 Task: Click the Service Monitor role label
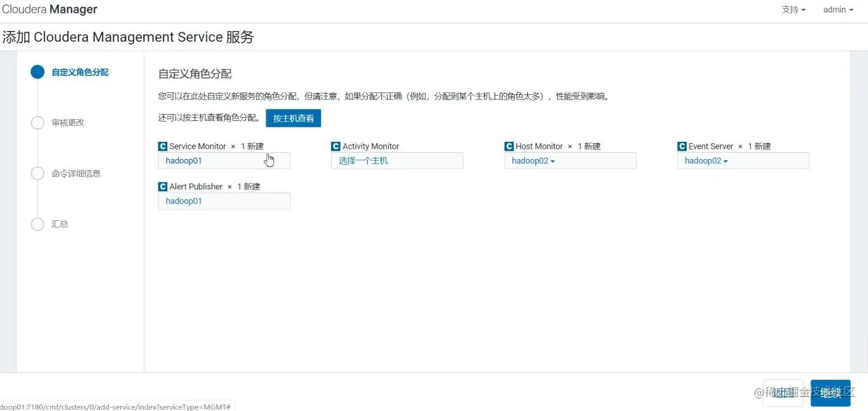pos(198,146)
